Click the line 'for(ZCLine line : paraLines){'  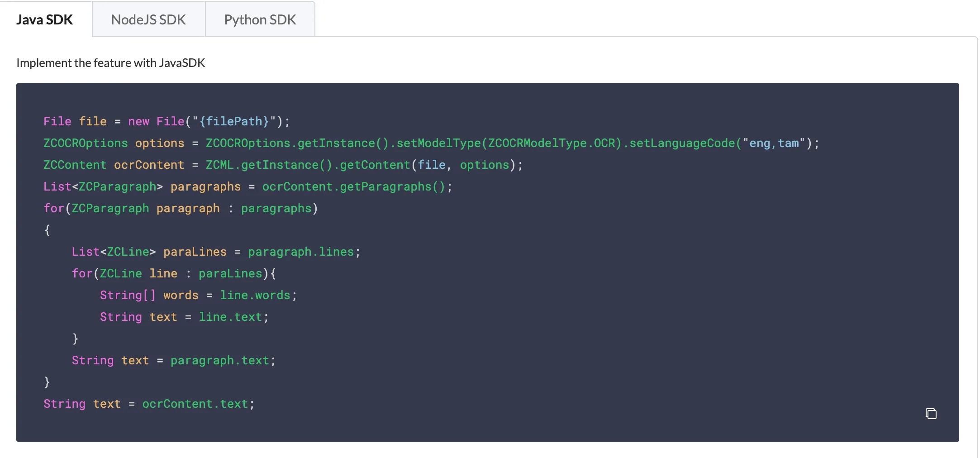point(174,273)
